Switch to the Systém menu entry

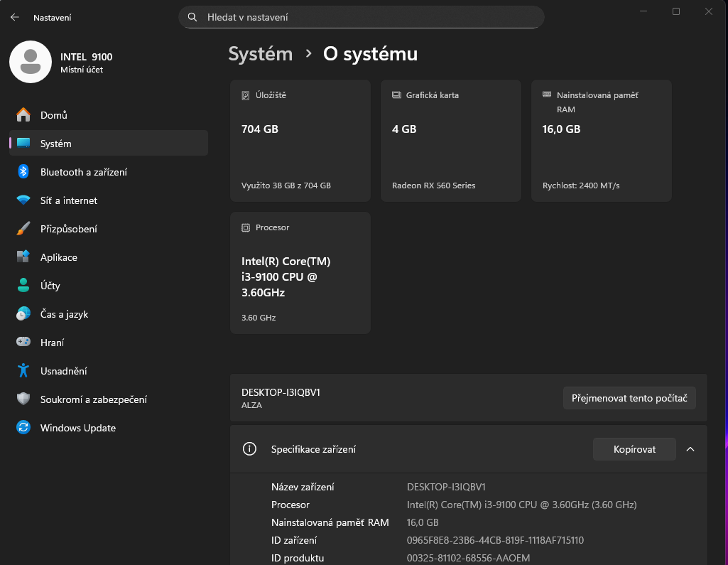(x=56, y=143)
